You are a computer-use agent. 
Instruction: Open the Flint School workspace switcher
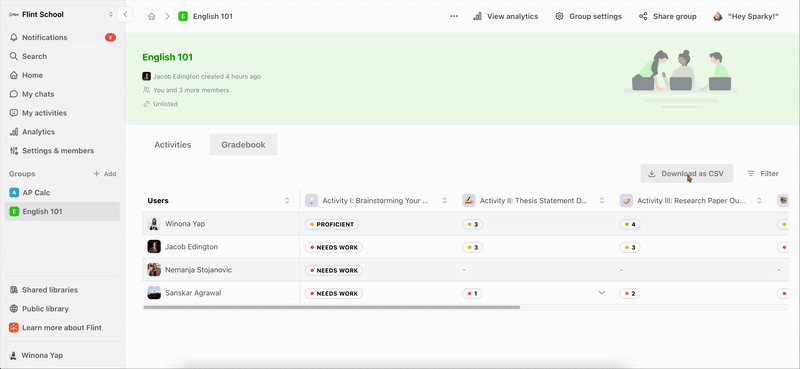[x=61, y=14]
